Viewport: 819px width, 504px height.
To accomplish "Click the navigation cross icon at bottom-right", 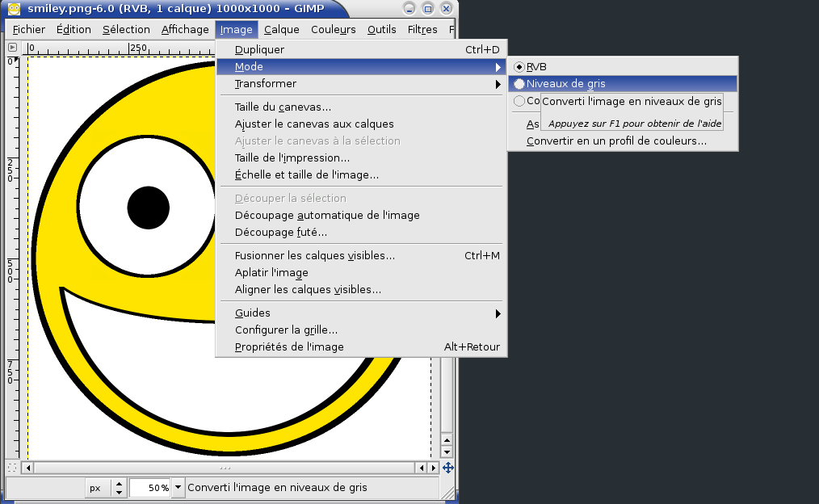I will pos(447,468).
